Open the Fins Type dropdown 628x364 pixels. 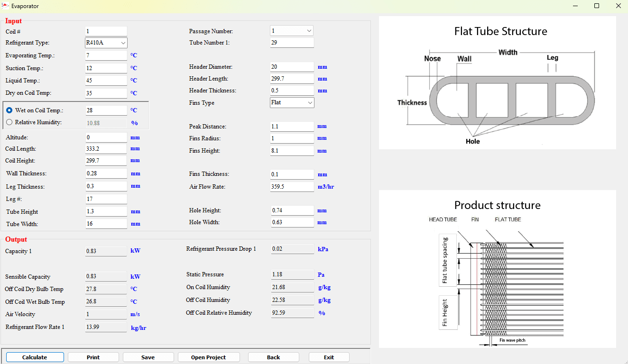point(292,102)
